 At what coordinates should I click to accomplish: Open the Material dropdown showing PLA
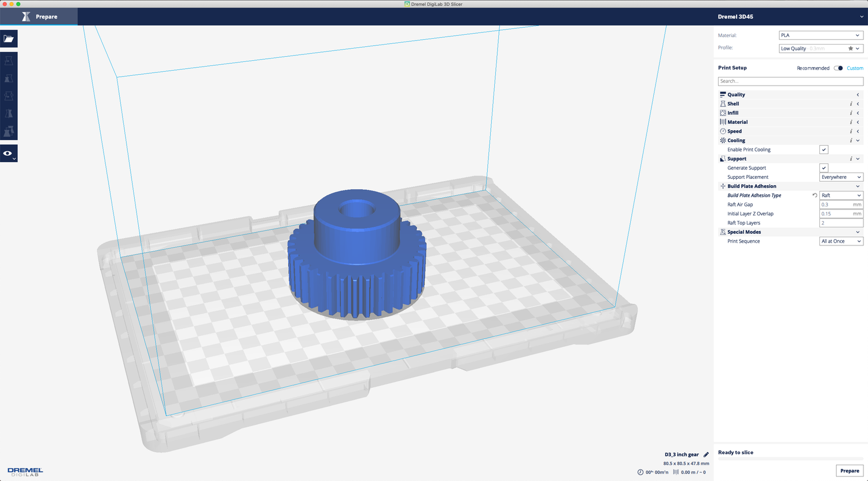[821, 35]
